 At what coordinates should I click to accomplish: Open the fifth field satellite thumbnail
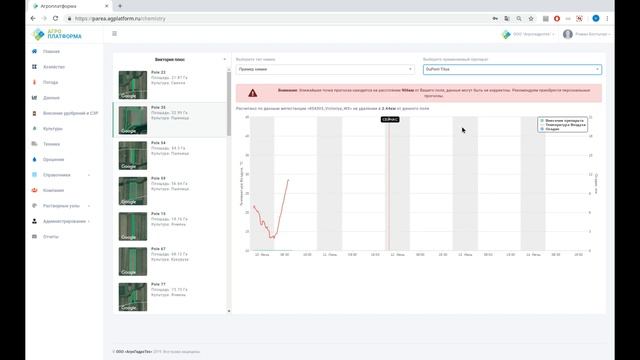(133, 226)
